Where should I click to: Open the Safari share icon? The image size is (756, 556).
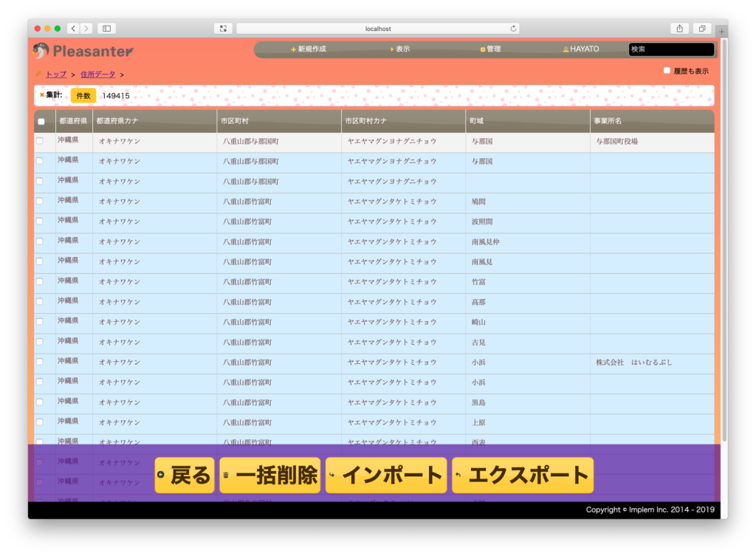679,29
